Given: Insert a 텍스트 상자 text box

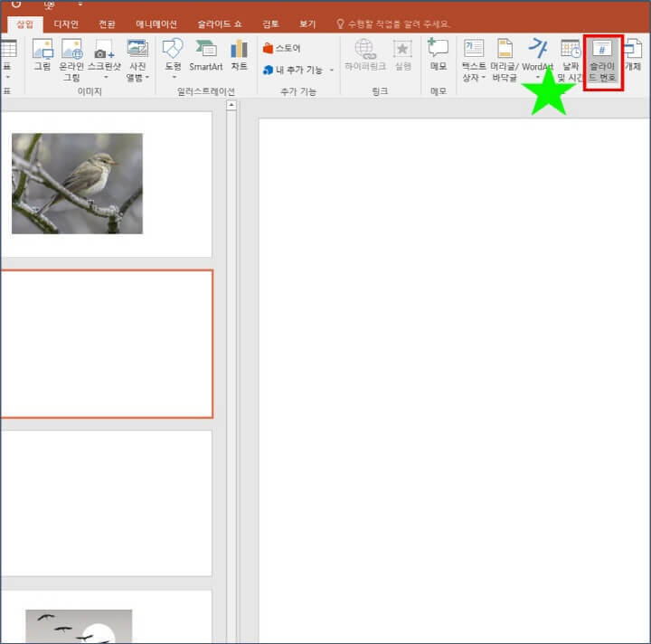Looking at the screenshot, I should pyautogui.click(x=474, y=60).
